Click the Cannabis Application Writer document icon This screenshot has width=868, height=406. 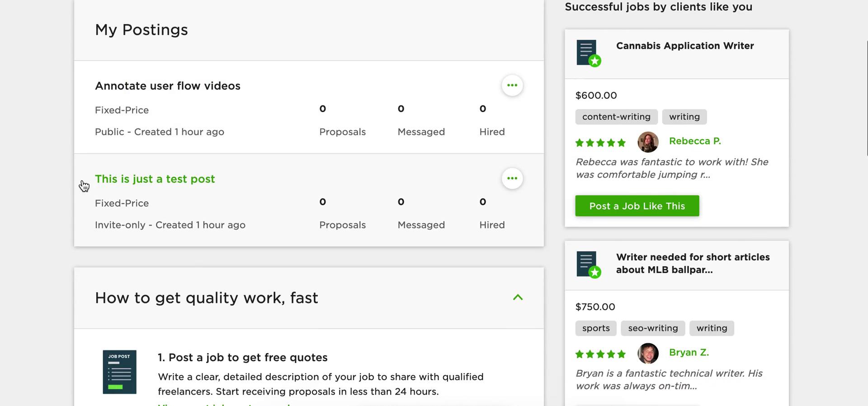point(588,53)
